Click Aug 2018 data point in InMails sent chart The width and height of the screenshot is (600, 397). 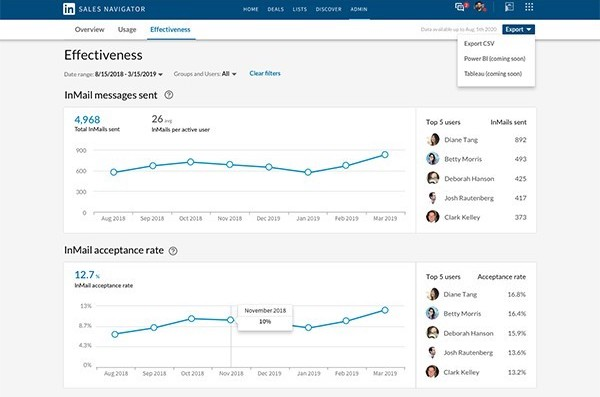click(x=114, y=172)
